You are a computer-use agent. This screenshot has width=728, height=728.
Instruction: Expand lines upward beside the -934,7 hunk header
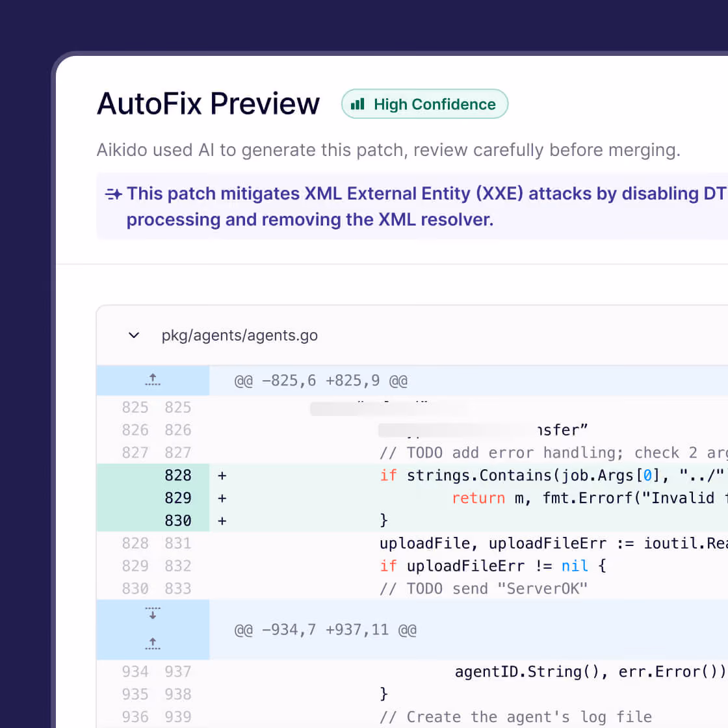coord(153,643)
